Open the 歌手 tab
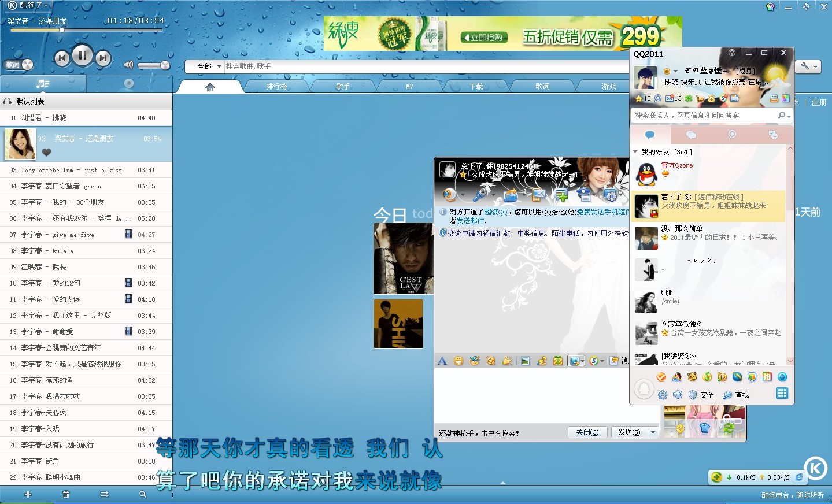 (343, 87)
